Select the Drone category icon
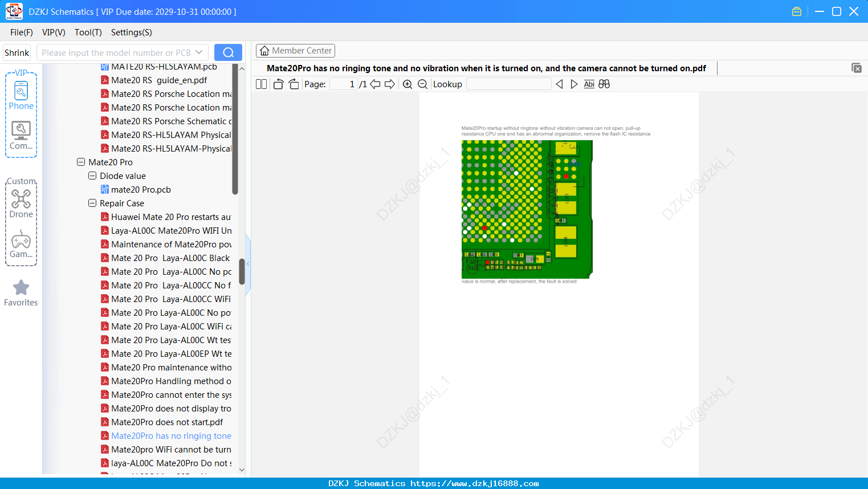The image size is (868, 489). click(x=21, y=204)
